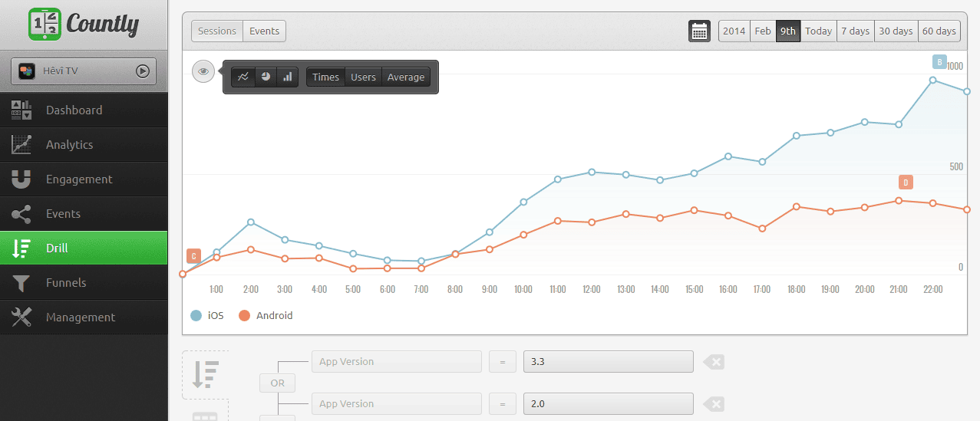Switch to the Sessions tab
980x421 pixels.
[x=217, y=31]
